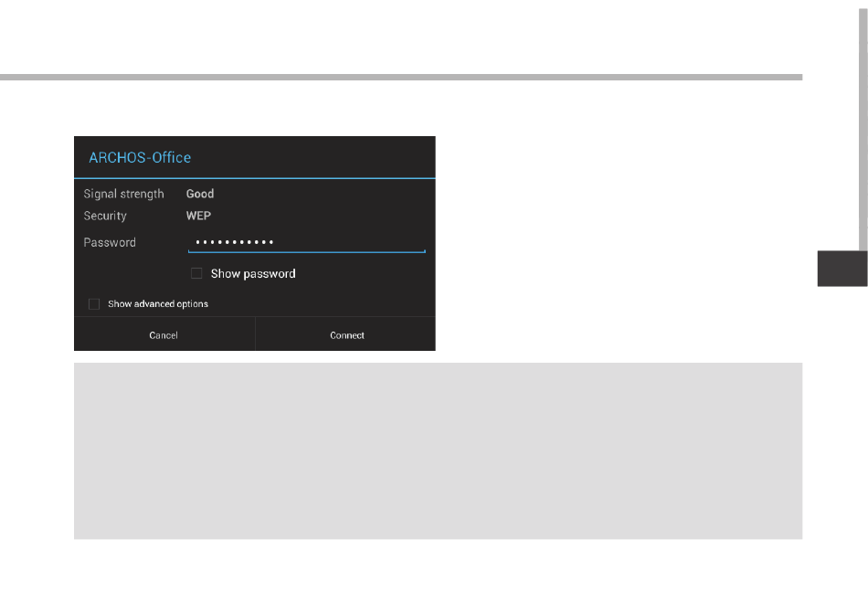This screenshot has width=868, height=614.
Task: Select the Signal strength label
Action: tap(123, 195)
